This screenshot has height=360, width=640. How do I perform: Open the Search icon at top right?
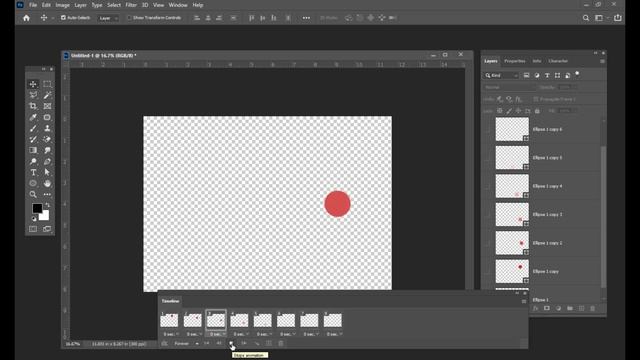click(586, 18)
